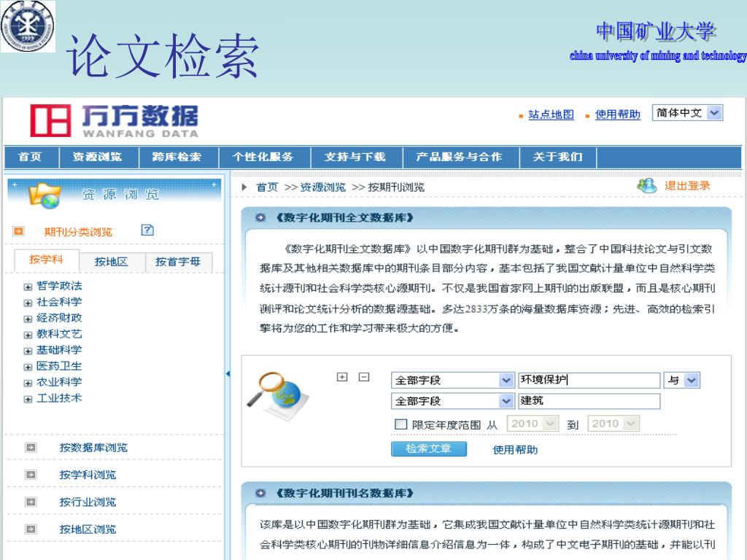The height and width of the screenshot is (560, 747).
Task: Remove a search row with minus icon
Action: pyautogui.click(x=364, y=377)
